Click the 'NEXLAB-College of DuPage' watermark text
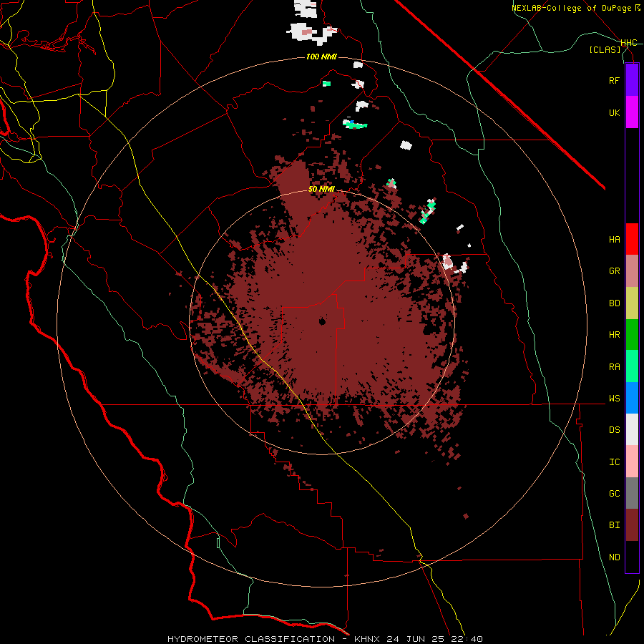Screen dimensions: 644x644 point(571,8)
